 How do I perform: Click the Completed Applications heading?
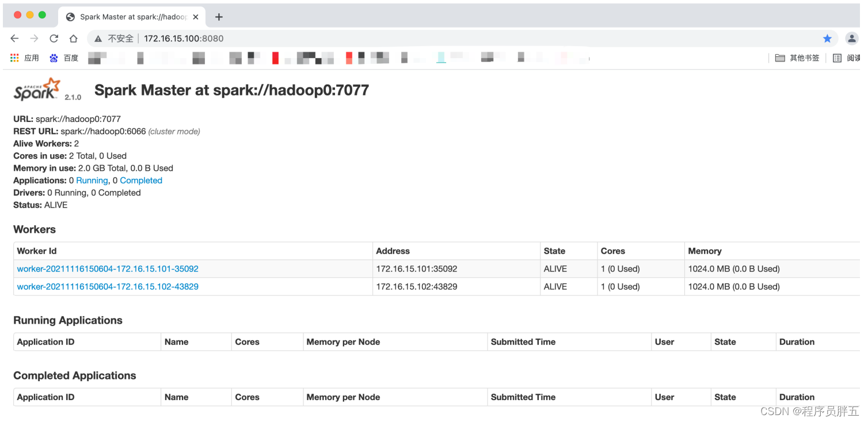tap(75, 375)
